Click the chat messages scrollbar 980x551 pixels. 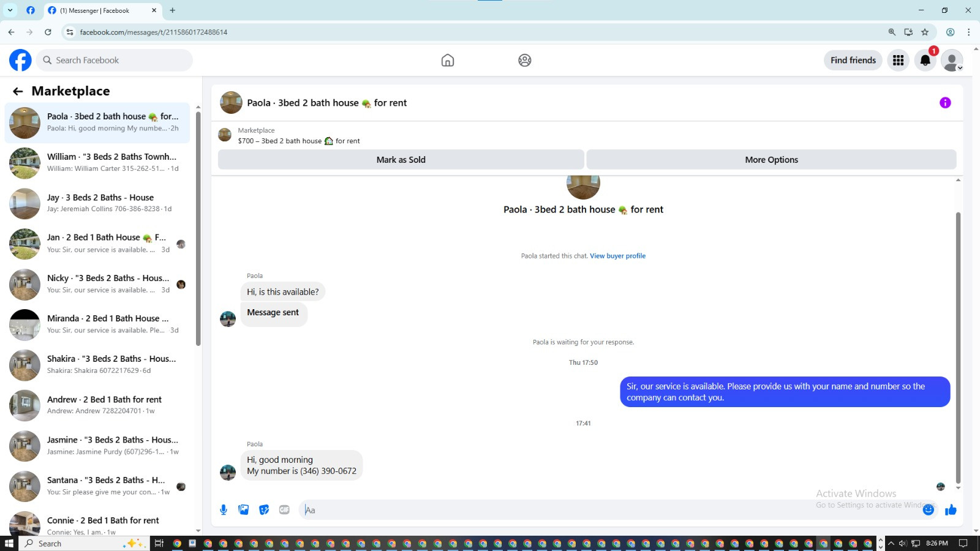pos(958,348)
